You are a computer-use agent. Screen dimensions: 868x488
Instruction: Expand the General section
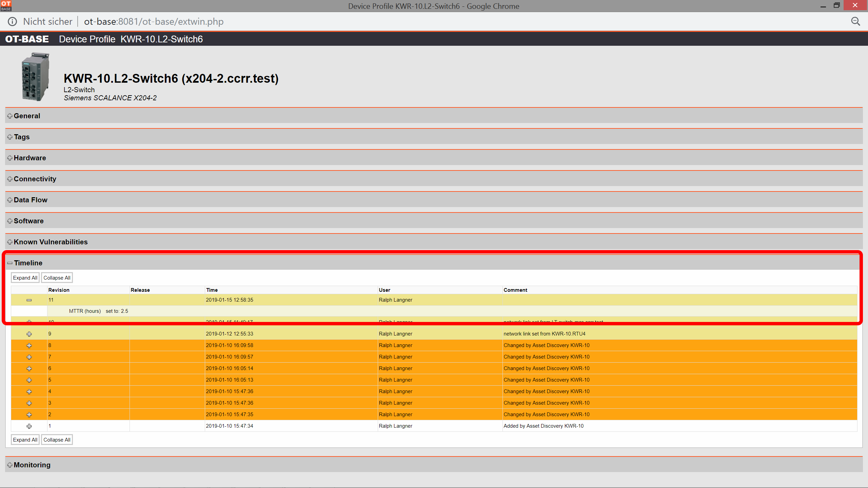click(x=10, y=116)
